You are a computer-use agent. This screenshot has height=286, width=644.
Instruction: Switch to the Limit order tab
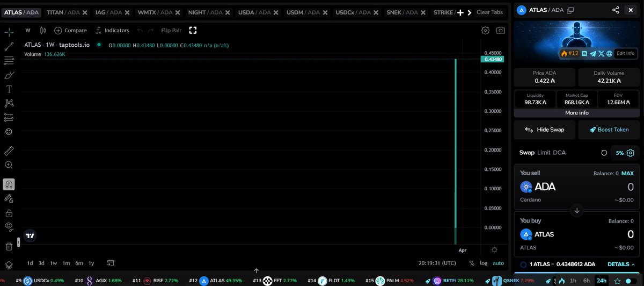point(544,153)
